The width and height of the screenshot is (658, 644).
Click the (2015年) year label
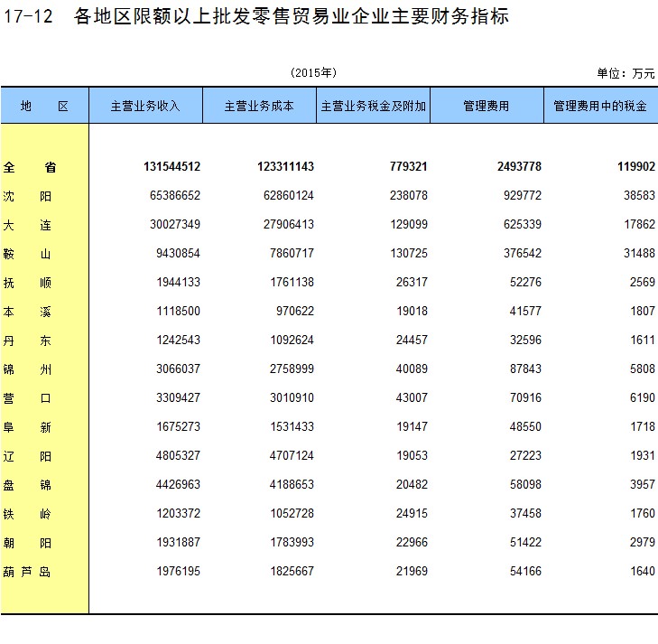[x=313, y=72]
